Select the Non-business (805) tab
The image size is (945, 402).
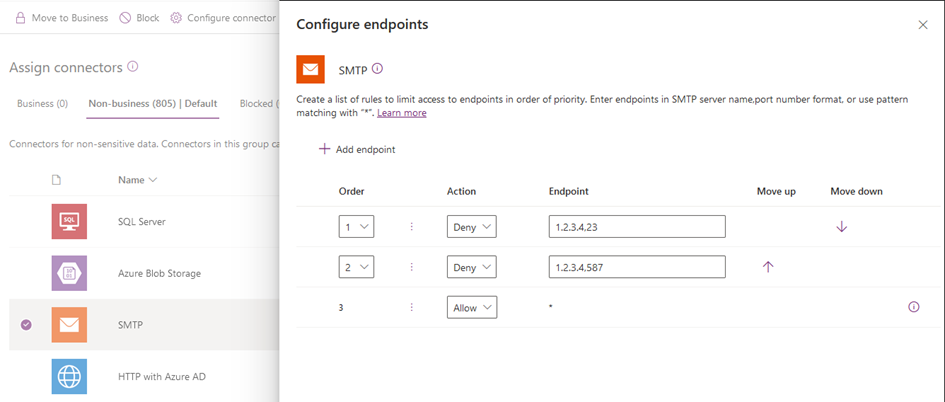click(x=152, y=103)
